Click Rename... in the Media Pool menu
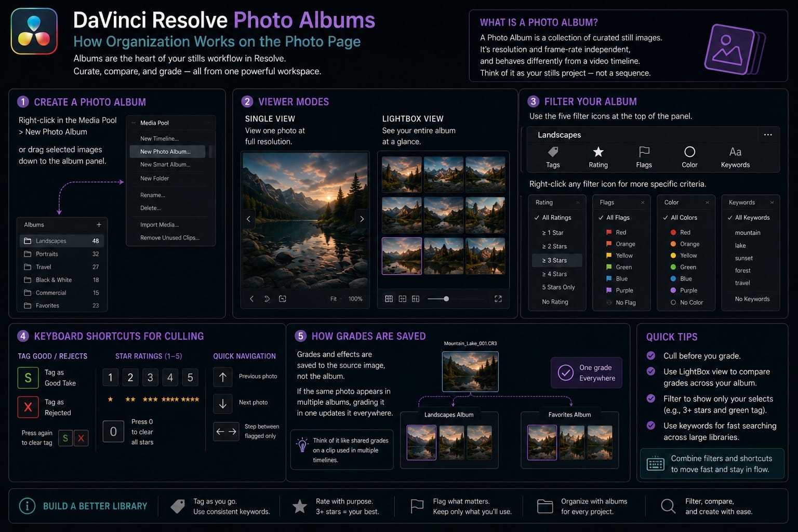This screenshot has height=532, width=798. click(152, 195)
